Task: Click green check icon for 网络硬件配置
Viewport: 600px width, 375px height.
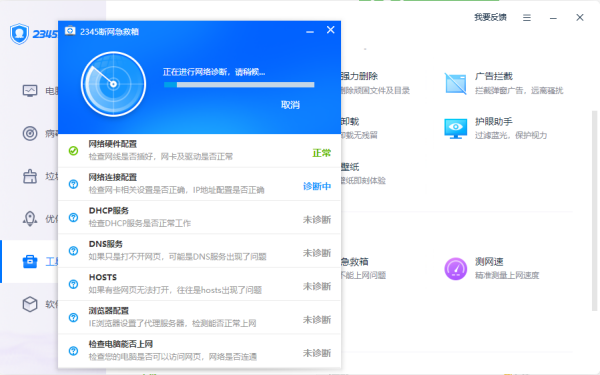Action: pyautogui.click(x=73, y=151)
